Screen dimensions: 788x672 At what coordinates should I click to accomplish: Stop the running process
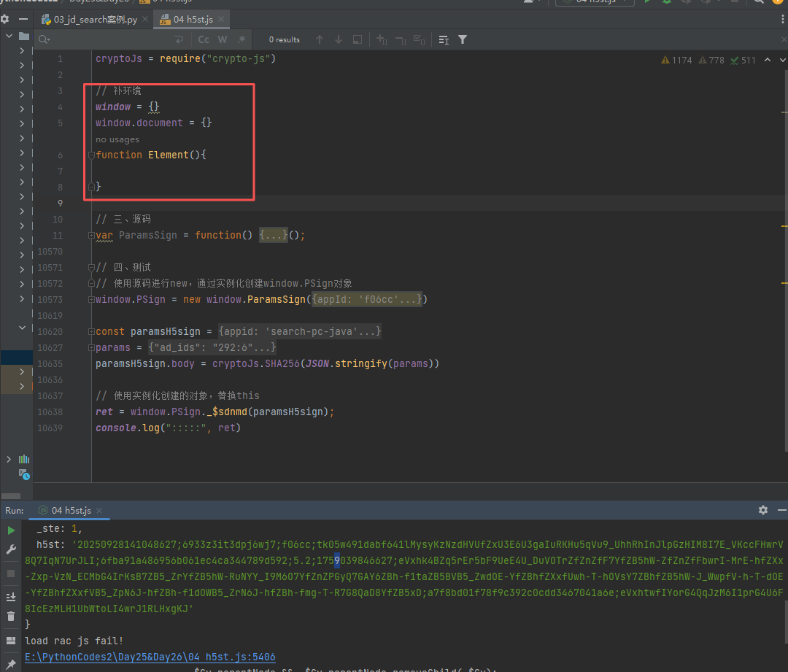pyautogui.click(x=11, y=573)
